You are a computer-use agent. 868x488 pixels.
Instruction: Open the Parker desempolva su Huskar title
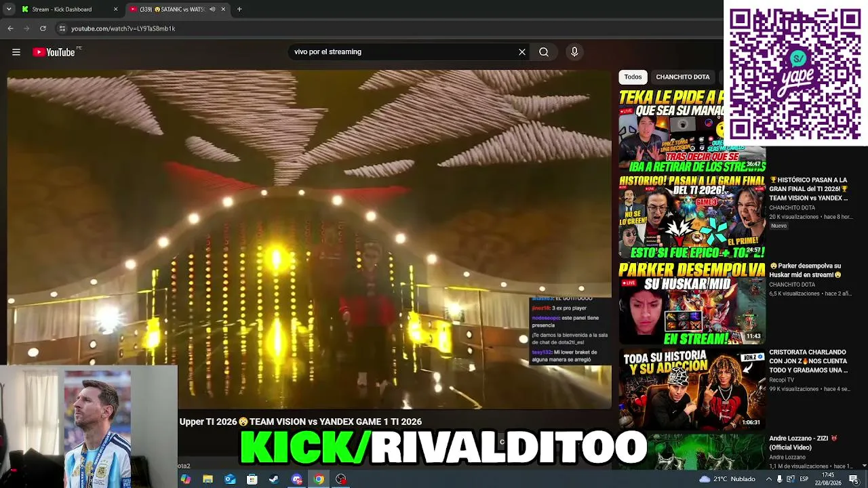(806, 270)
